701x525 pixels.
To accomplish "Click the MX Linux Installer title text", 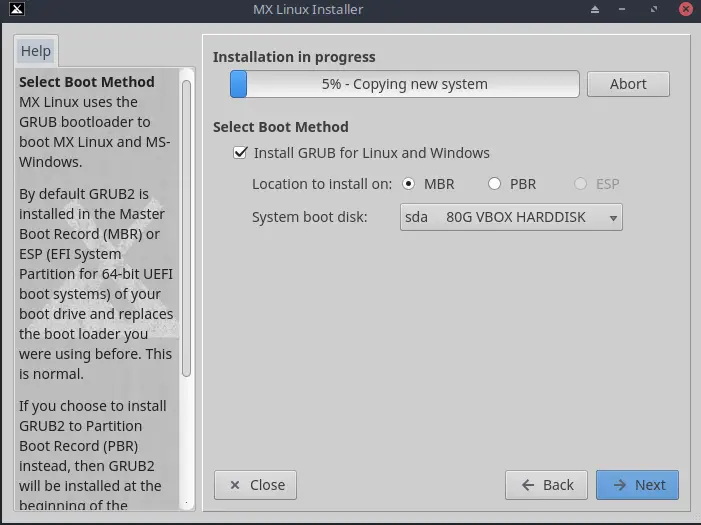I will 308,9.
